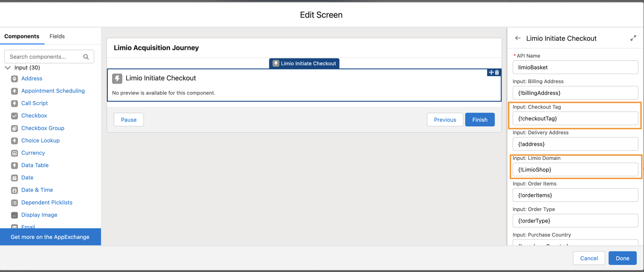This screenshot has width=644, height=272.
Task: Click the Currency component icon
Action: click(14, 153)
